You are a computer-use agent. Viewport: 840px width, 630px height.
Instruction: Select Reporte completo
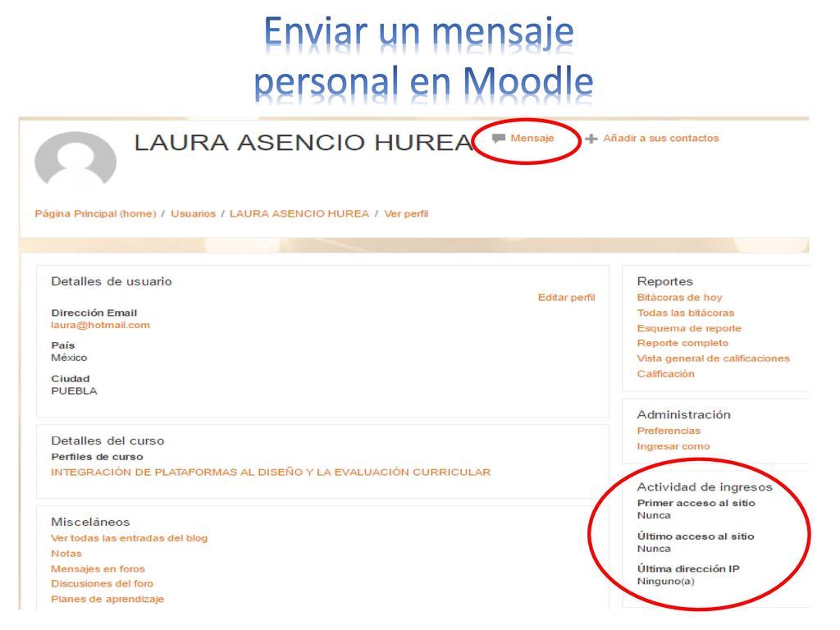(x=682, y=343)
